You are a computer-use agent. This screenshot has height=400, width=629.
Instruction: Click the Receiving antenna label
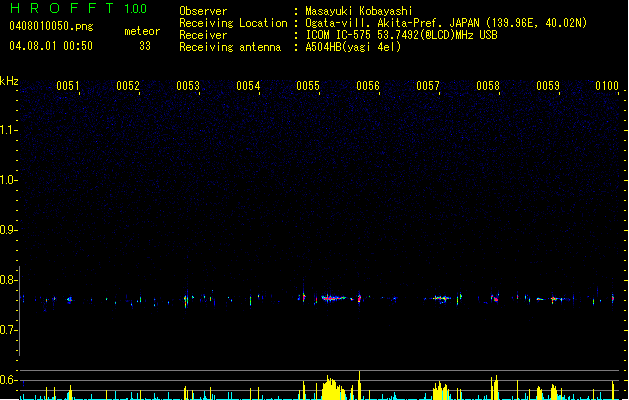[x=230, y=47]
